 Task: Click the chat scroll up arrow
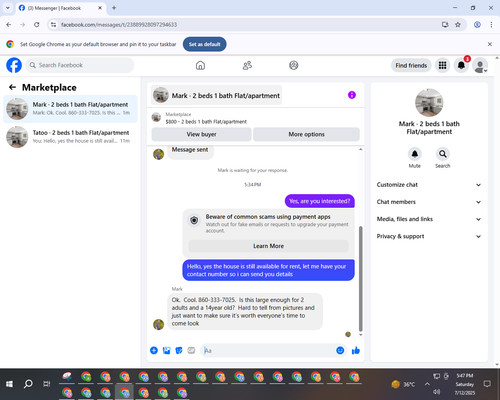[x=360, y=149]
